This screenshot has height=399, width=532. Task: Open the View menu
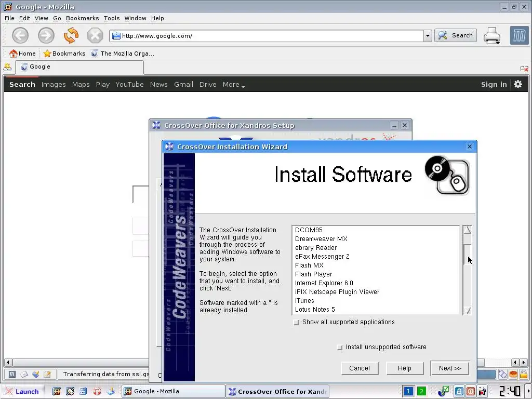point(42,18)
